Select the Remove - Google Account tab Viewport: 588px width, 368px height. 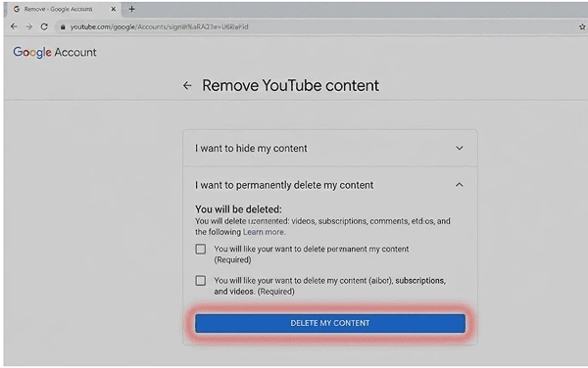63,9
